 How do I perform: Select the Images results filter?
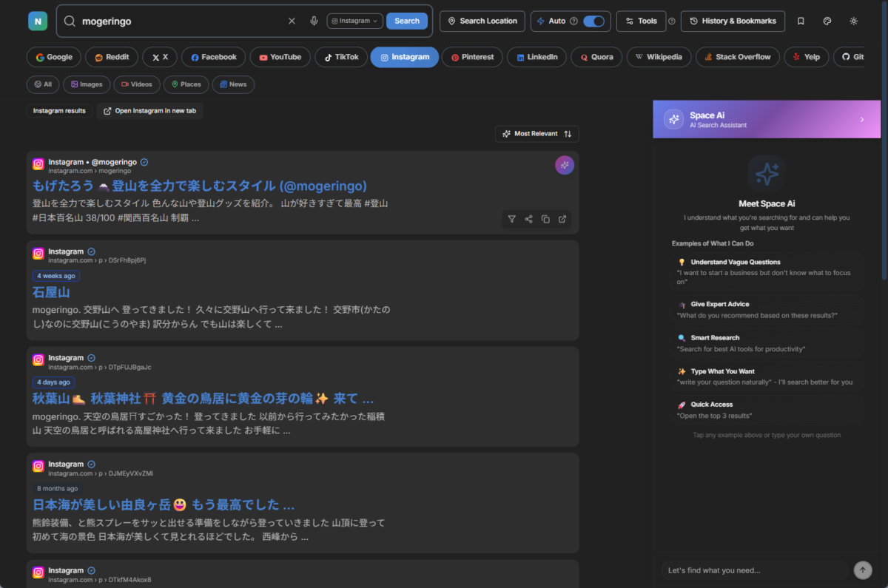tap(87, 84)
